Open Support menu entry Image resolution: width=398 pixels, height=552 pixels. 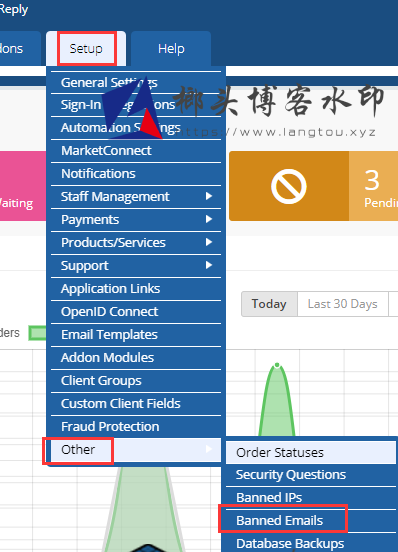(136, 265)
